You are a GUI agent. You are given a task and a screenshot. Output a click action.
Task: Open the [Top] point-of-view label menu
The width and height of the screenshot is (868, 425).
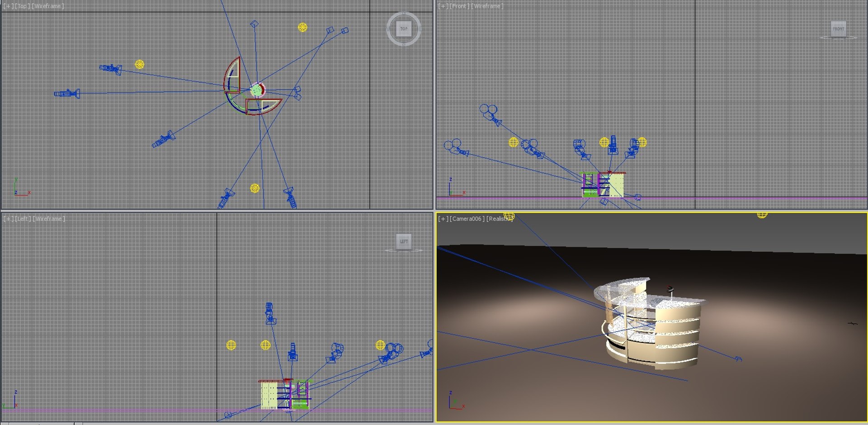pyautogui.click(x=22, y=6)
